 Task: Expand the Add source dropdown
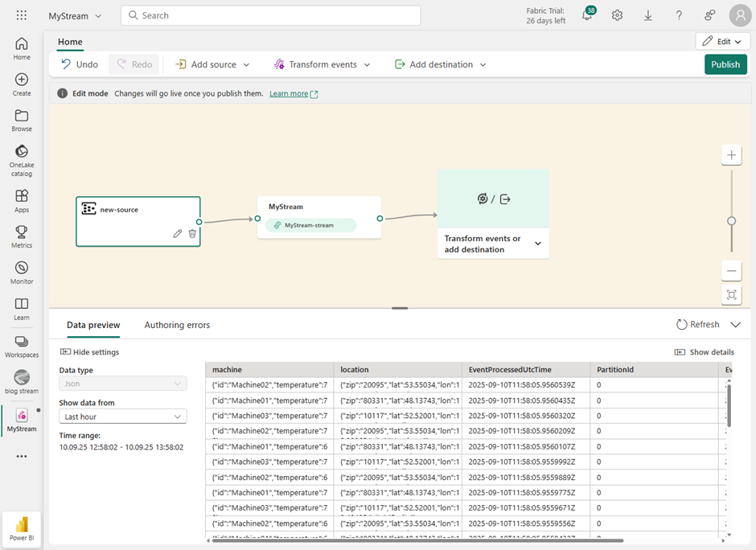click(212, 64)
